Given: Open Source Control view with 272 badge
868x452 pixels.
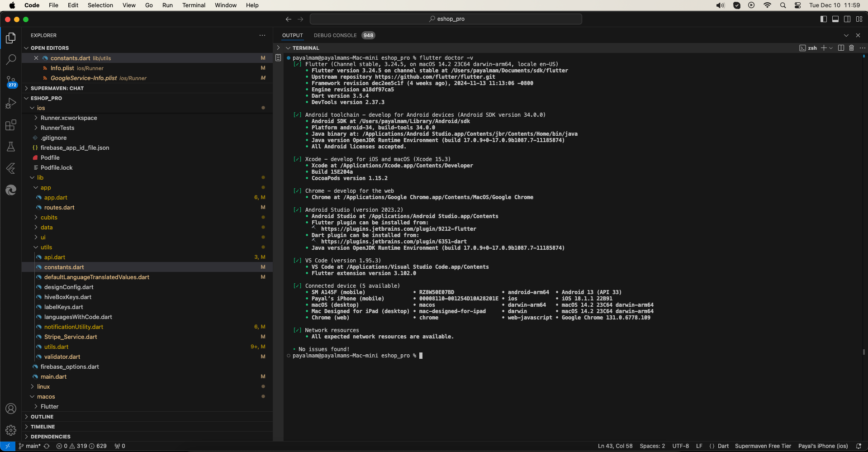Looking at the screenshot, I should [11, 82].
